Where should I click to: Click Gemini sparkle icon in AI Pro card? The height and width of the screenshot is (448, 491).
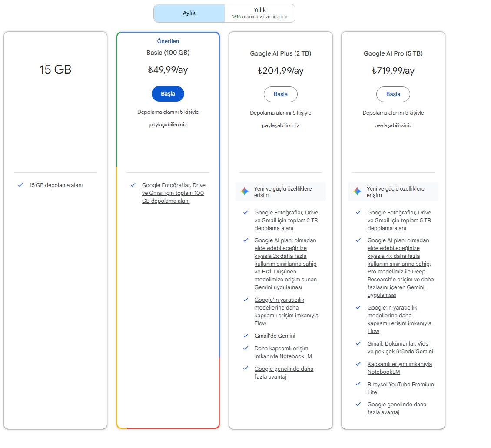click(x=357, y=191)
